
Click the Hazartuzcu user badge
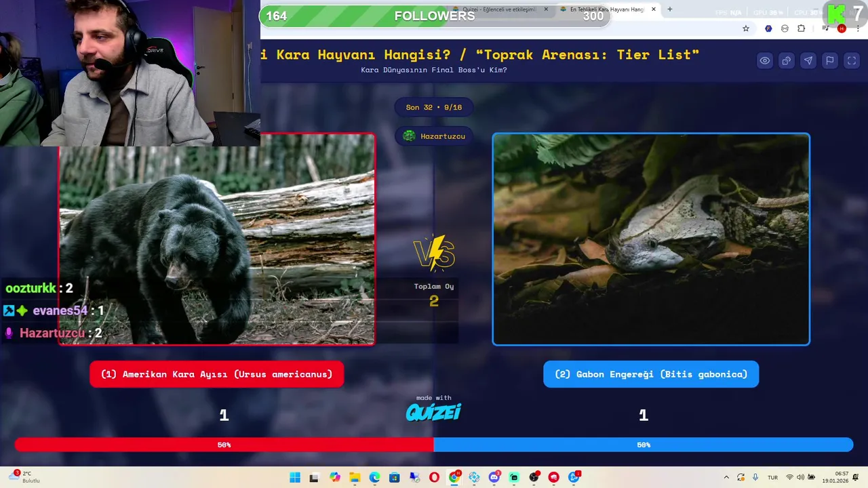click(434, 136)
